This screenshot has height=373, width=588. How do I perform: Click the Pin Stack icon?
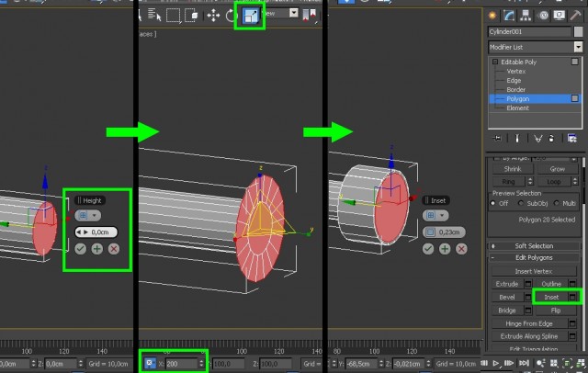(497, 139)
